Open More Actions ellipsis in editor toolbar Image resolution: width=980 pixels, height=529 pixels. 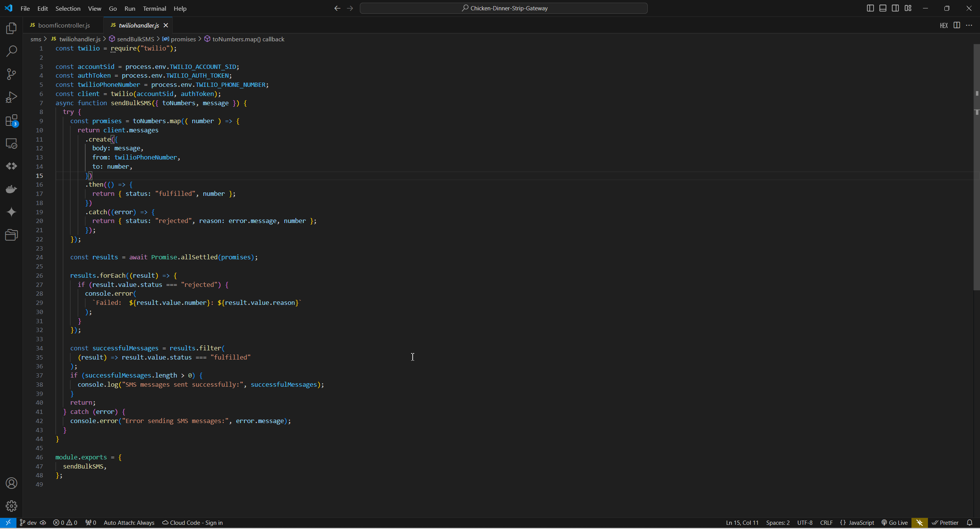click(969, 25)
